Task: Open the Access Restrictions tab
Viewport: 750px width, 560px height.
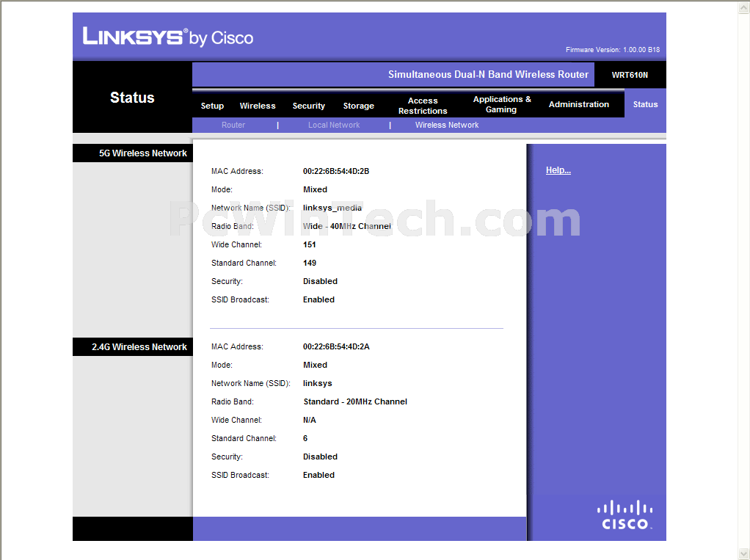Action: 423,106
